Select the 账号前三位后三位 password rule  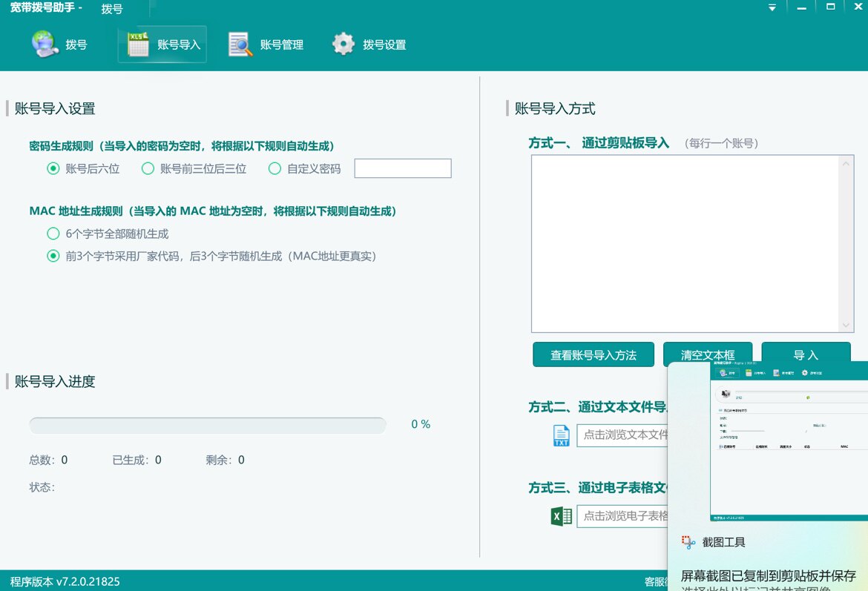(148, 169)
